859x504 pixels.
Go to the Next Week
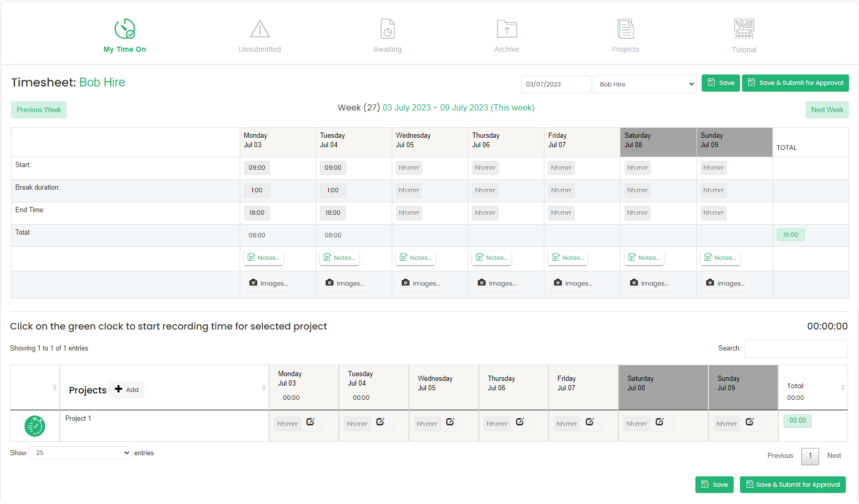(826, 110)
